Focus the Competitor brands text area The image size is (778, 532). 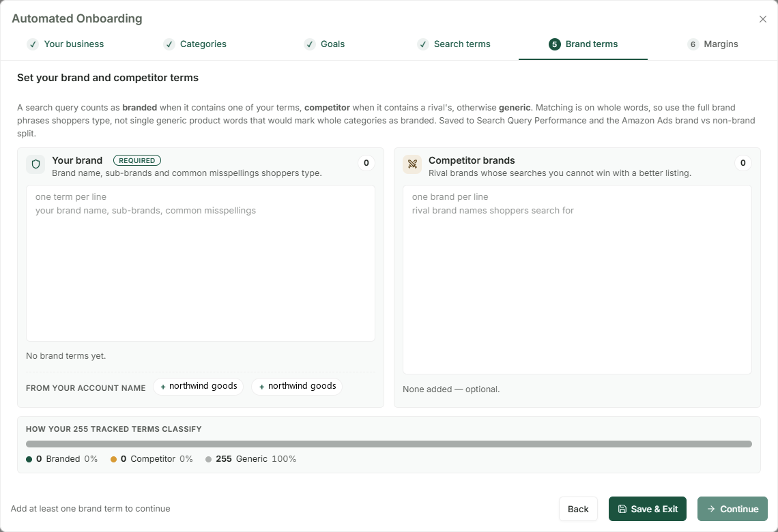pyautogui.click(x=577, y=280)
